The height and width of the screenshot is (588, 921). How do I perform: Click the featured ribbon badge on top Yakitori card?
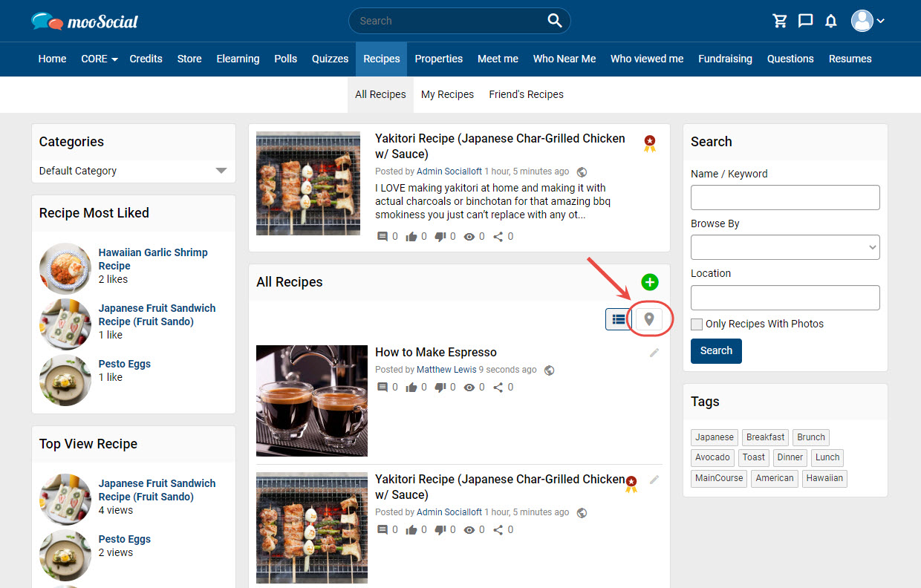[x=650, y=143]
